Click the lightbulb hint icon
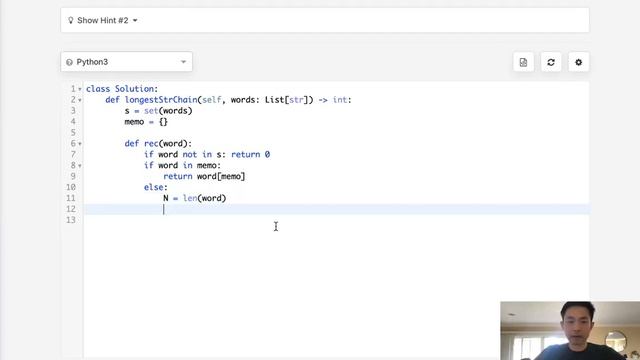The image size is (640, 360). click(71, 20)
